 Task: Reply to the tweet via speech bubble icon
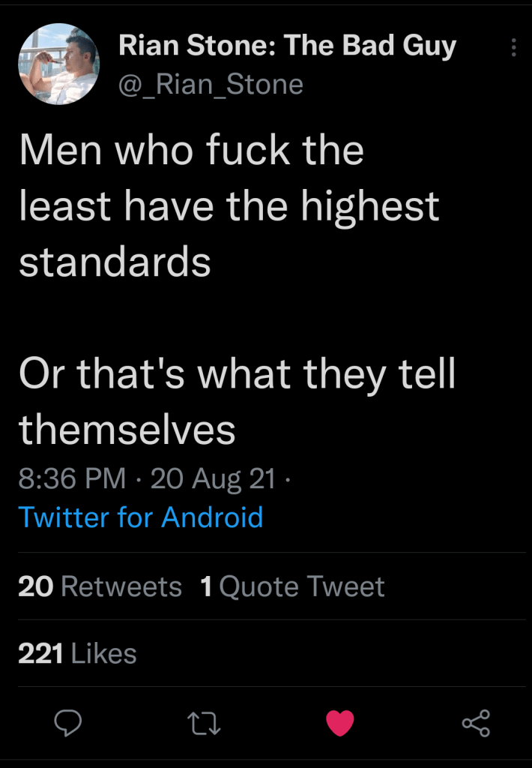(x=68, y=723)
